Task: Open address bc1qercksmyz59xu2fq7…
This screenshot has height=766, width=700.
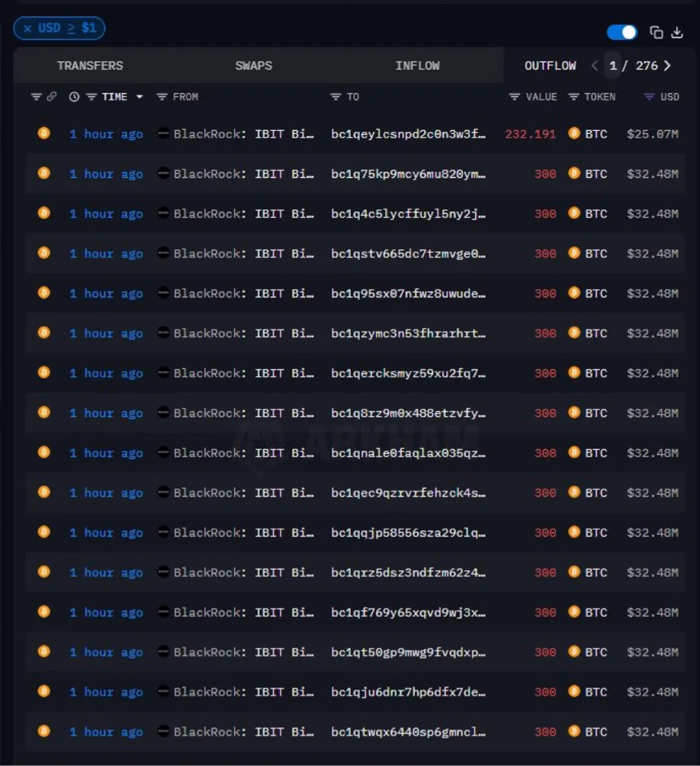Action: tap(408, 373)
